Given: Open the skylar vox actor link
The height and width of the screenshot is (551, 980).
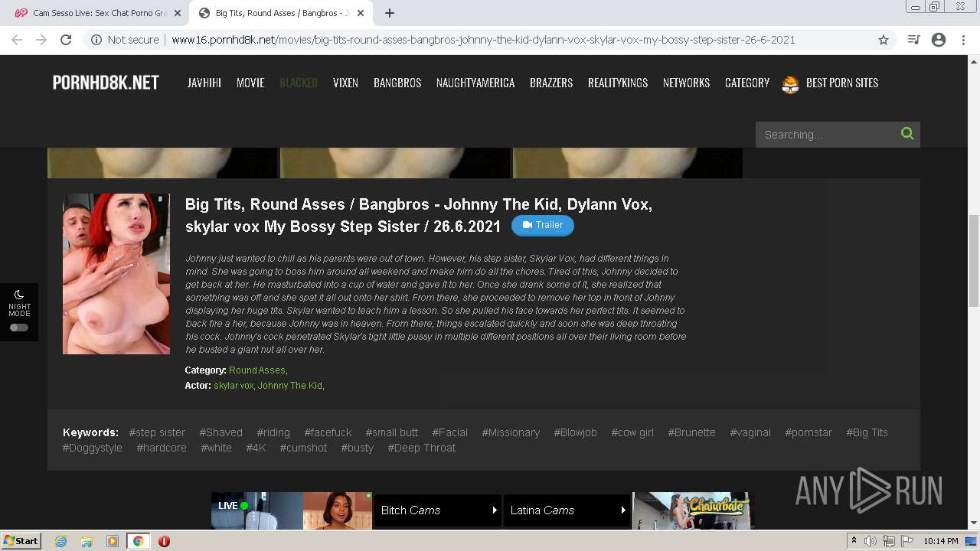Looking at the screenshot, I should 234,386.
